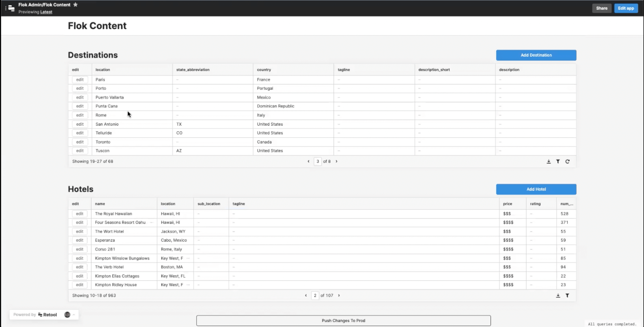Click the user avatar in Retool badge

coord(67,315)
